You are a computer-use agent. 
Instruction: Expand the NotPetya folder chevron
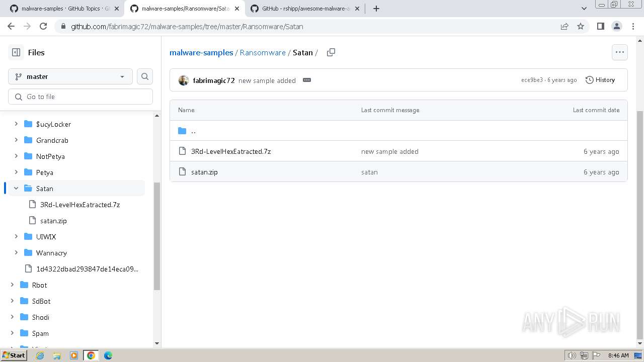pos(16,156)
